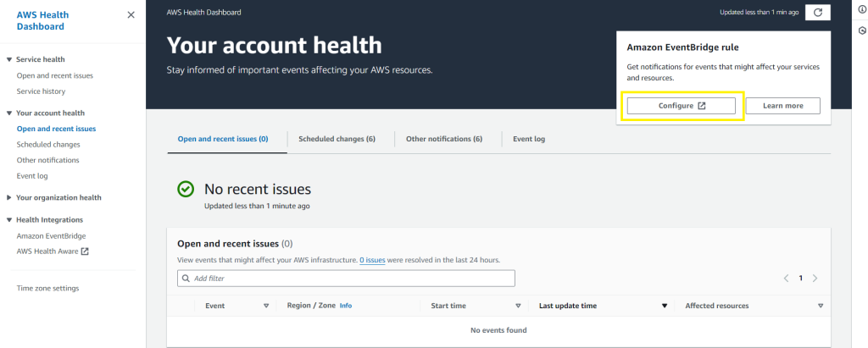Open Service history in the sidebar
This screenshot has height=348, width=868.
[41, 91]
